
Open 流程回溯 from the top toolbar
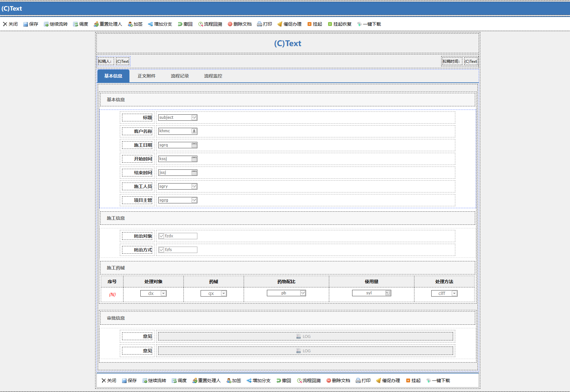pyautogui.click(x=210, y=24)
